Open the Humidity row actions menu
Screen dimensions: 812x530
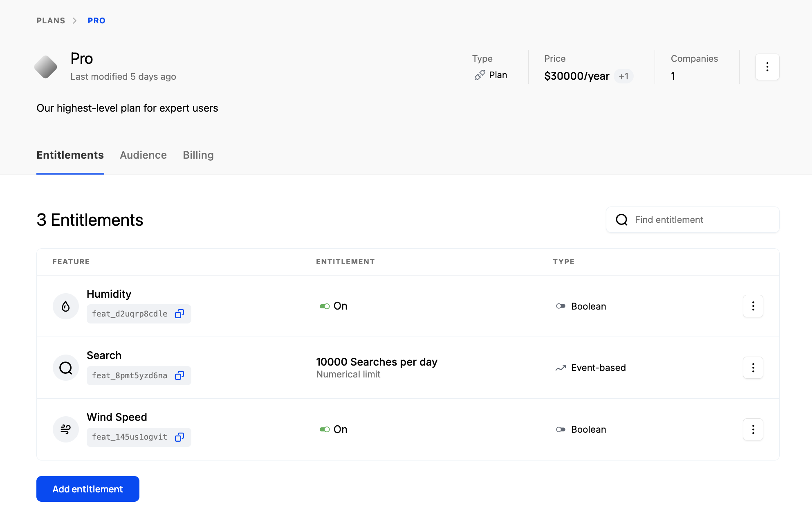[x=753, y=306]
